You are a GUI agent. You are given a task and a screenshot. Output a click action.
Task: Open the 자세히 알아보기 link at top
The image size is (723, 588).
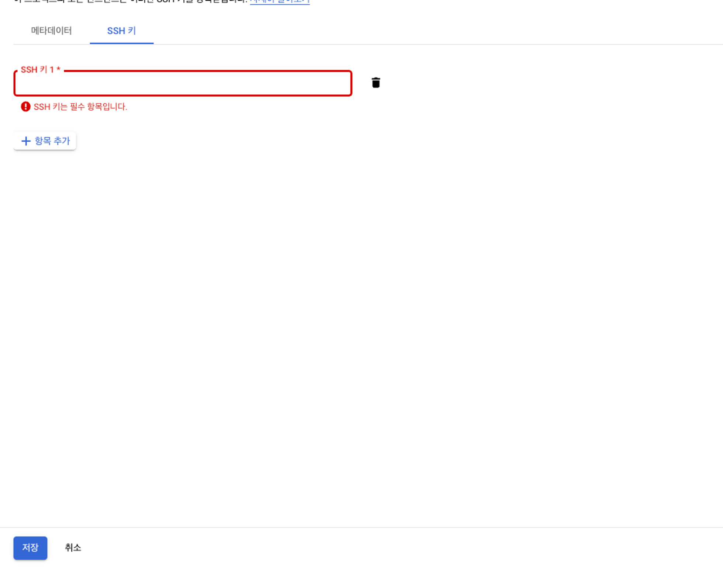click(280, 1)
